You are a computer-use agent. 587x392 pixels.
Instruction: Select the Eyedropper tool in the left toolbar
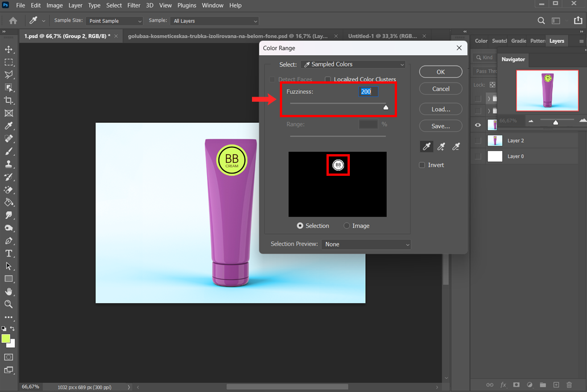[9, 126]
